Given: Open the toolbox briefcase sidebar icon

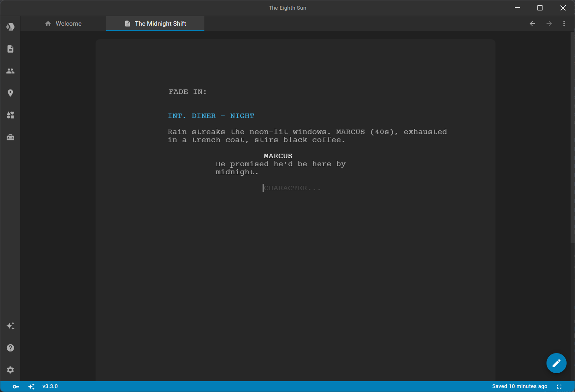Looking at the screenshot, I should pos(10,137).
